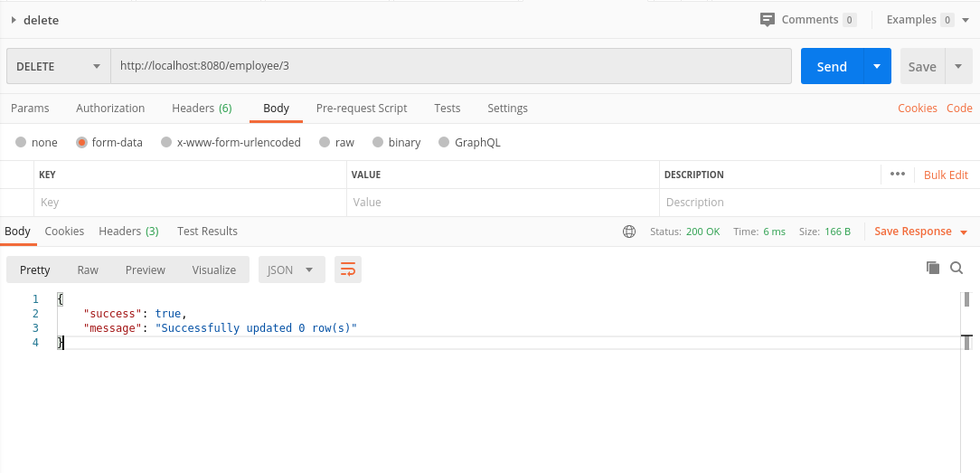
Task: Open the response Test Results tab
Action: pos(207,231)
